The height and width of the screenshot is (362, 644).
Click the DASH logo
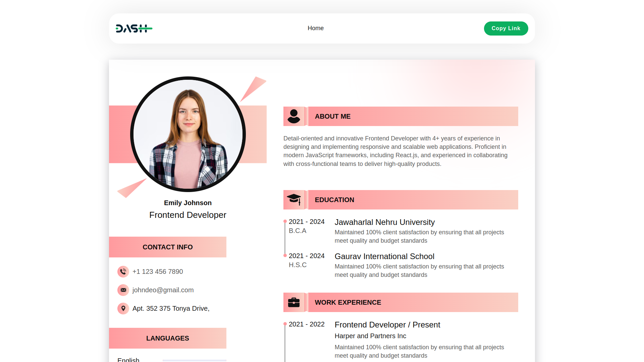point(134,28)
